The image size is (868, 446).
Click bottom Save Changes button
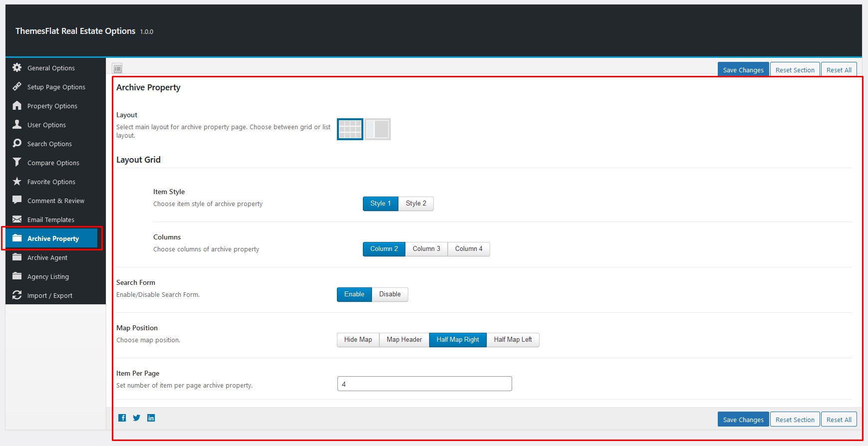click(x=743, y=420)
